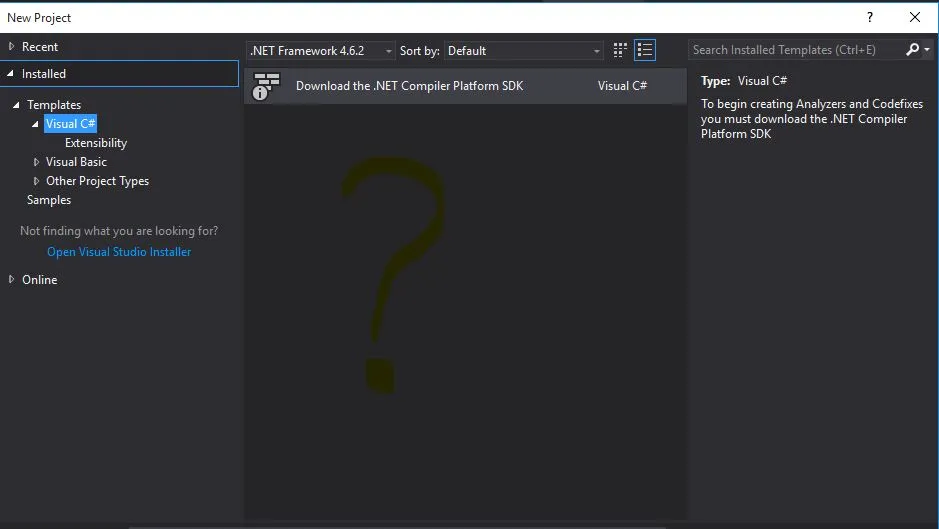This screenshot has width=939, height=529.
Task: Select the Visual Basic category
Action: 76,162
